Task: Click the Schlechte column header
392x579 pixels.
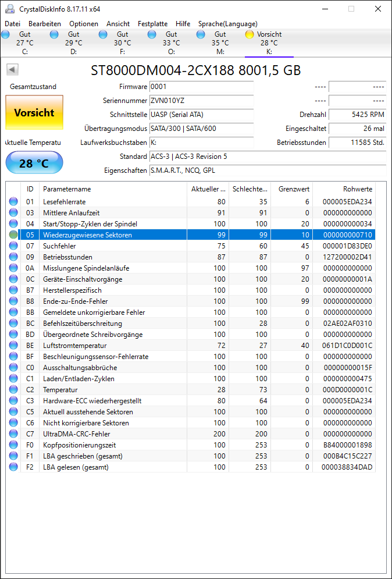Action: [x=250, y=189]
